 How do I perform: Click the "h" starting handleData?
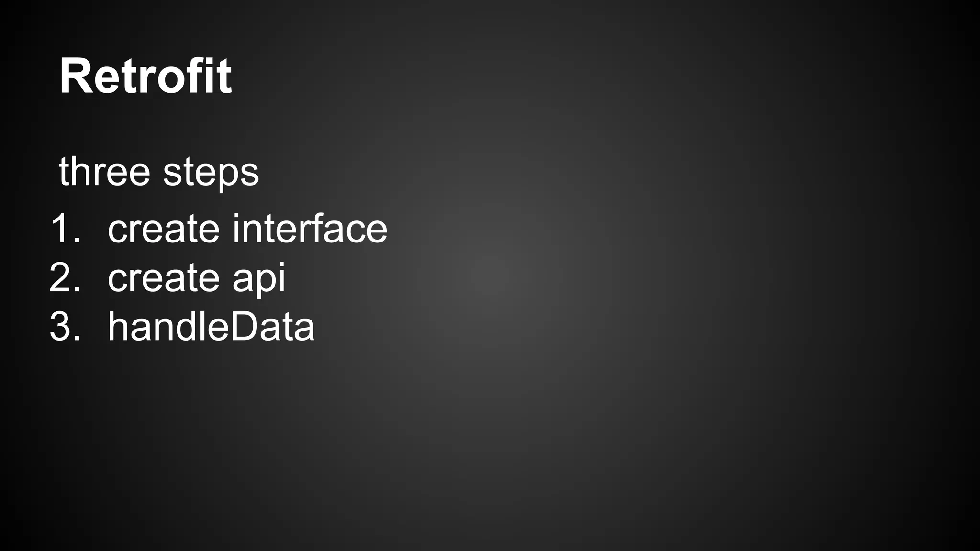(x=117, y=327)
